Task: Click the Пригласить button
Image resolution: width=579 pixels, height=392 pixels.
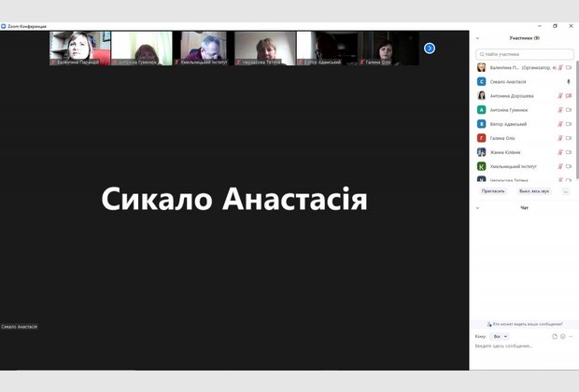Action: coord(493,191)
